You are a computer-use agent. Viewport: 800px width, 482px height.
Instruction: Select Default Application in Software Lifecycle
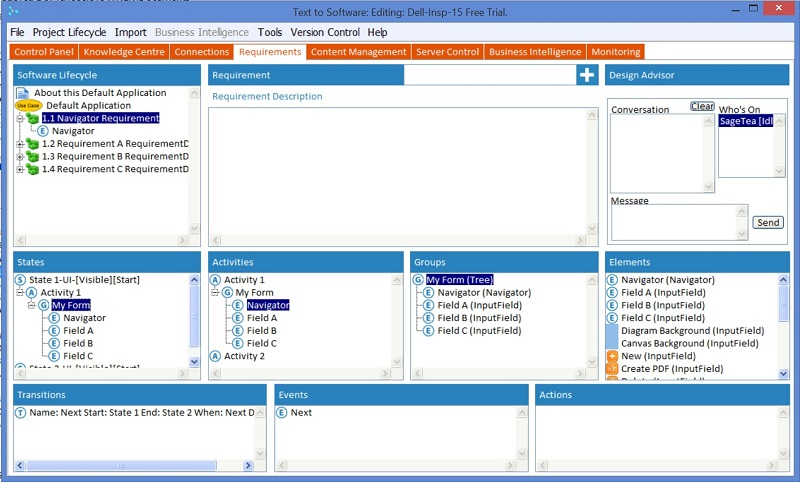(x=88, y=106)
